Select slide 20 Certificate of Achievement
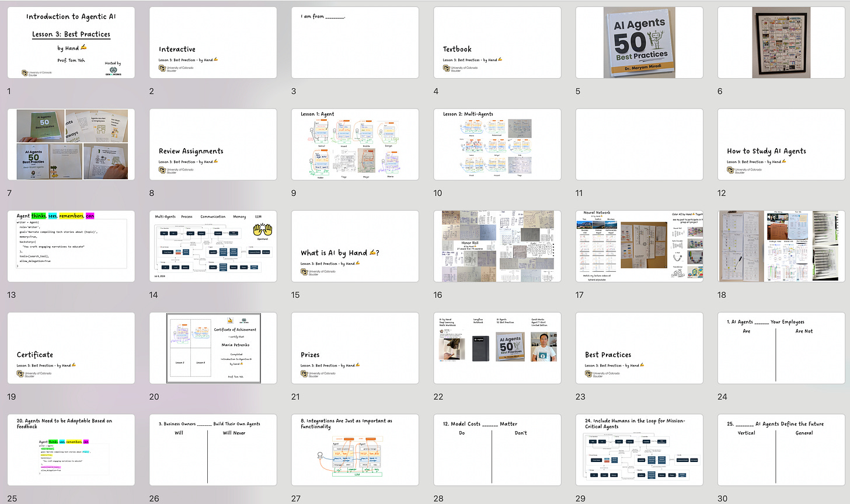Screen dimensions: 850x504 [213, 348]
